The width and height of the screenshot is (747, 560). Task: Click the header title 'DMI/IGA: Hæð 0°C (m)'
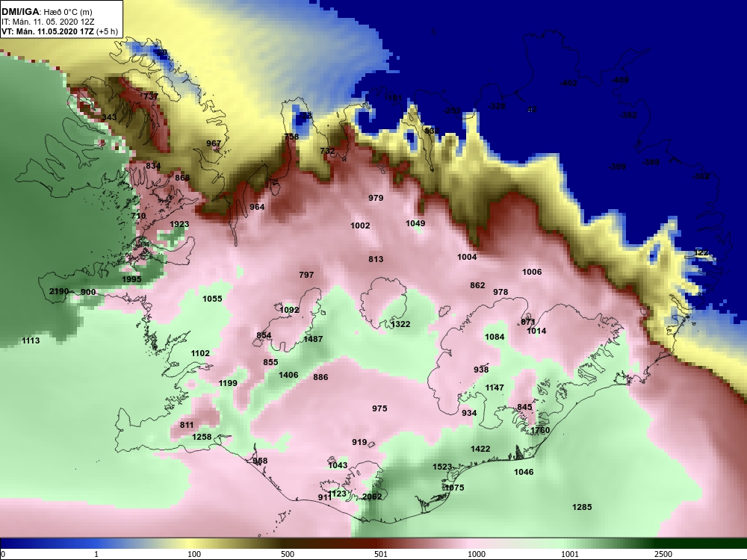tap(46, 13)
